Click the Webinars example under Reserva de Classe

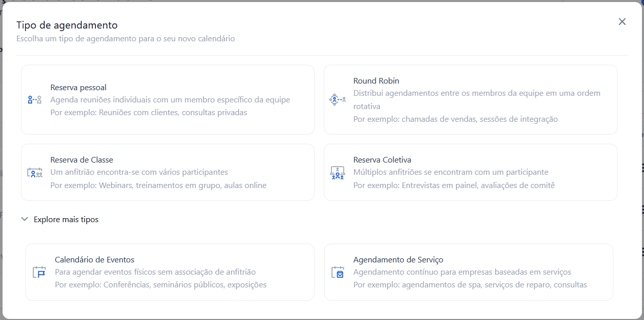pyautogui.click(x=158, y=185)
